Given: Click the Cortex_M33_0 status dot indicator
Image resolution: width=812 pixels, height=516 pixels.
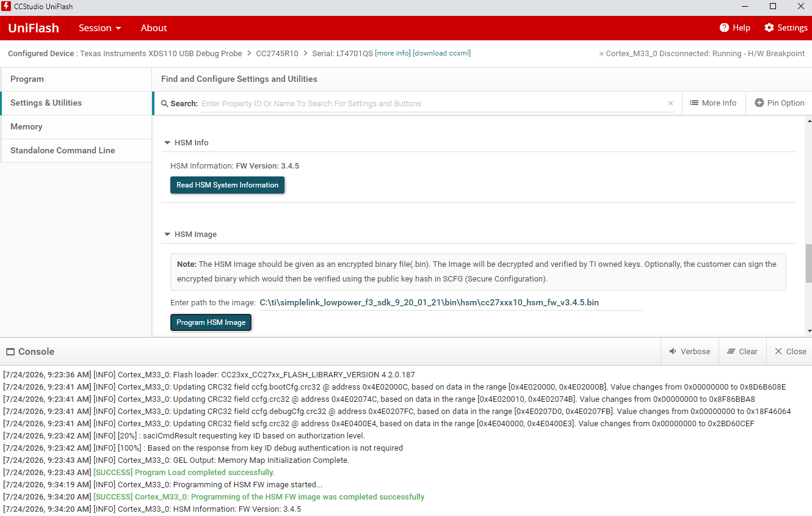Looking at the screenshot, I should pos(601,54).
